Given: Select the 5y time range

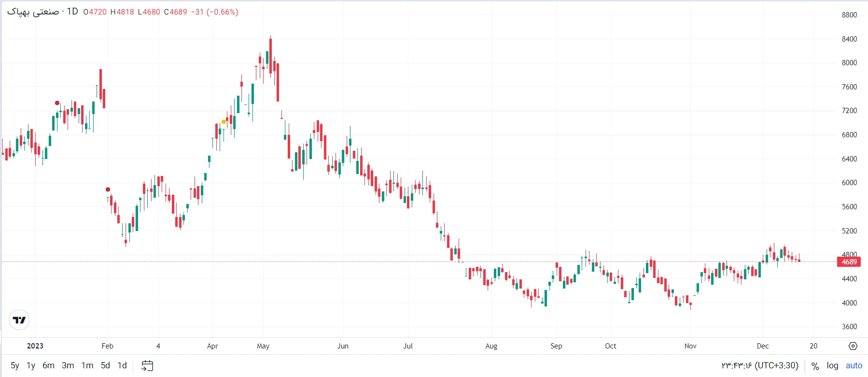Looking at the screenshot, I should (15, 365).
